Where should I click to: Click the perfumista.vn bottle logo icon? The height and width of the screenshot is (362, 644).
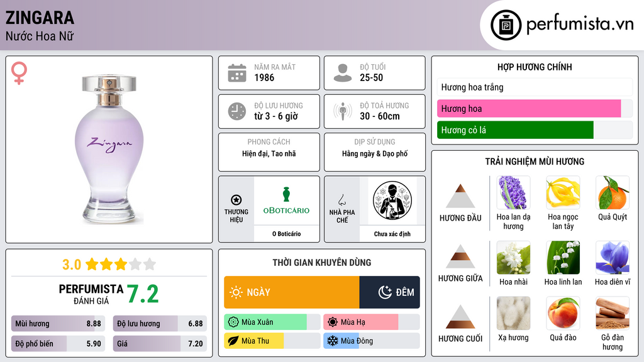pyautogui.click(x=506, y=25)
